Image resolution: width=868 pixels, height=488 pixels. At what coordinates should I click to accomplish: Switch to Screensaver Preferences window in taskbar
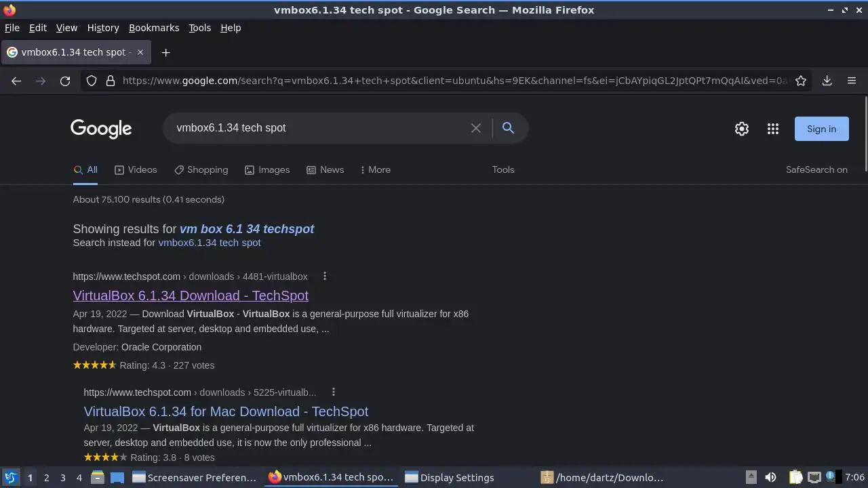[x=195, y=477]
